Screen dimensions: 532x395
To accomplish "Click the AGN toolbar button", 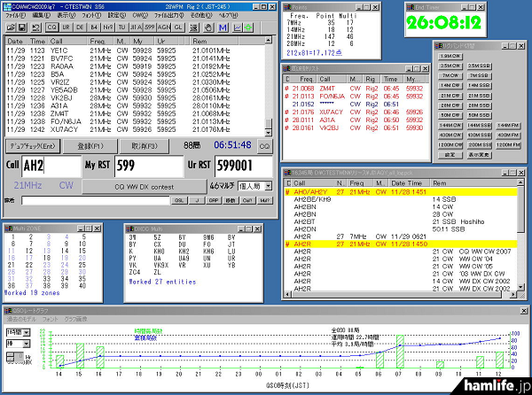I will click(x=162, y=27).
